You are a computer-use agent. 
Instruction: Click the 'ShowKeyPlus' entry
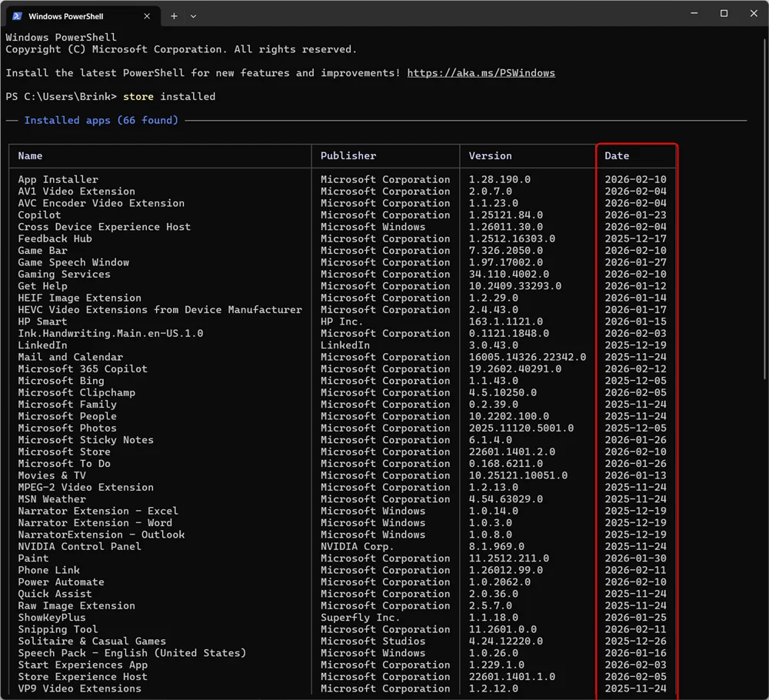tap(52, 617)
